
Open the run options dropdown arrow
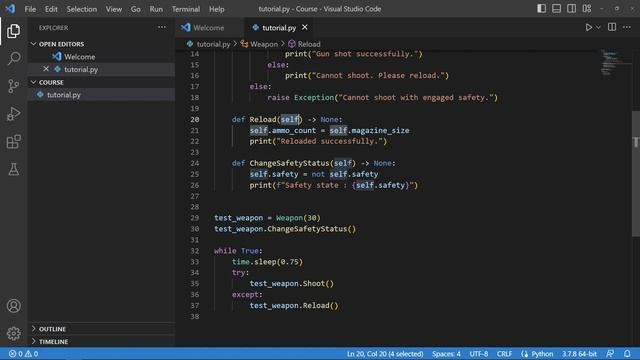598,27
